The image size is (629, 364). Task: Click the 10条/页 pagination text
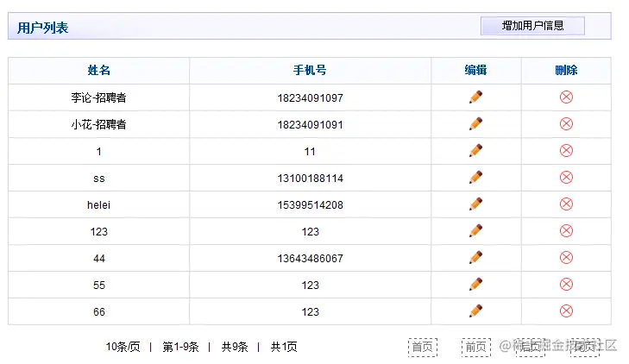[x=123, y=347]
